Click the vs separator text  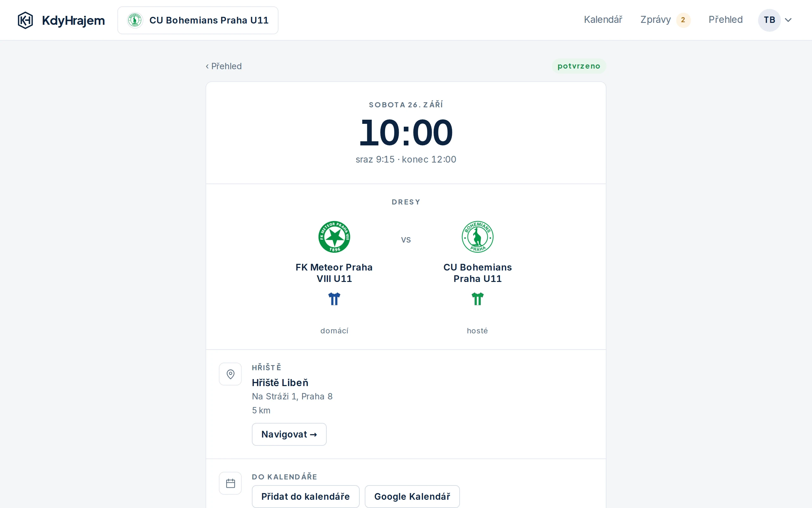(406, 240)
